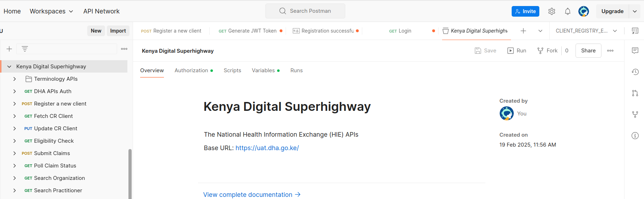Image resolution: width=644 pixels, height=199 pixels.
Task: Open the https://uat.dha.go.ke/ link
Action: (x=267, y=148)
